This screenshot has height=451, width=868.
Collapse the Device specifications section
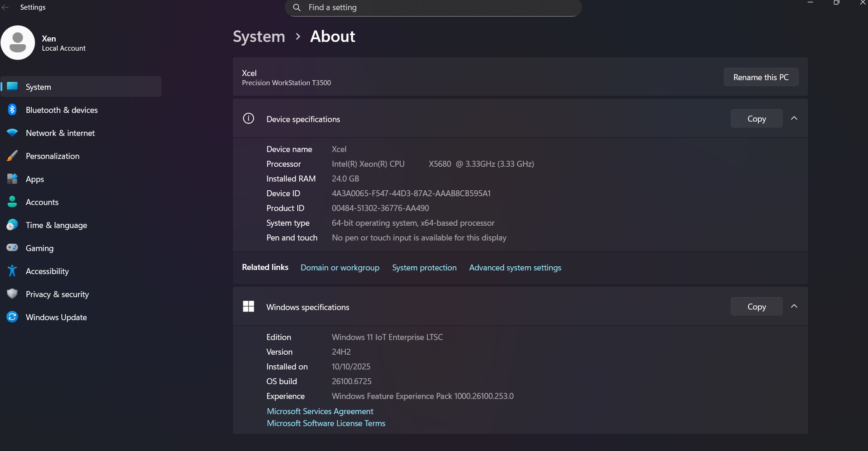coord(794,118)
